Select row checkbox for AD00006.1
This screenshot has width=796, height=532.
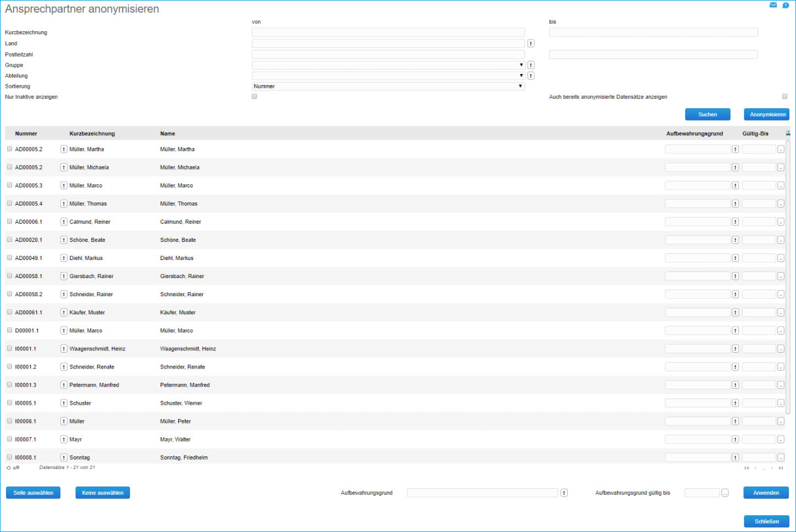[9, 222]
